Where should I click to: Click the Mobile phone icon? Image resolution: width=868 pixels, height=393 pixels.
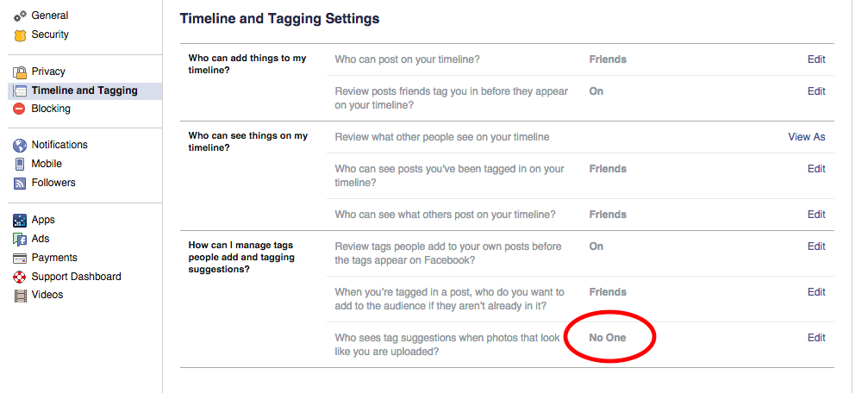click(x=20, y=164)
